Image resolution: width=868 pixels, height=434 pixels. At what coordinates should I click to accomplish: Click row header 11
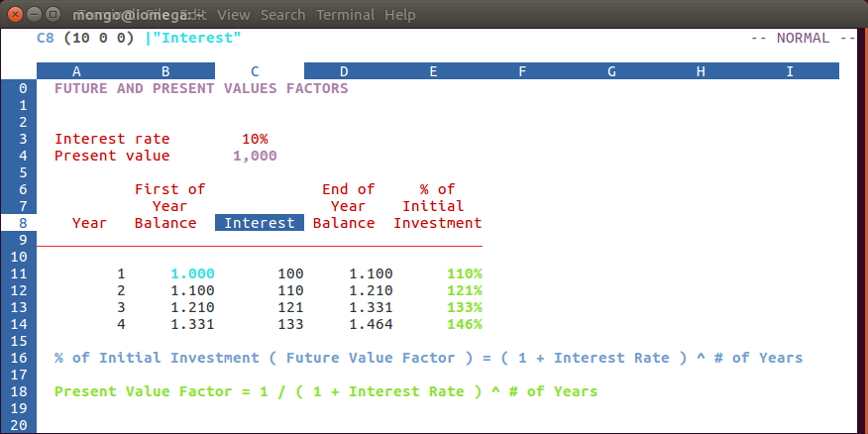point(19,274)
